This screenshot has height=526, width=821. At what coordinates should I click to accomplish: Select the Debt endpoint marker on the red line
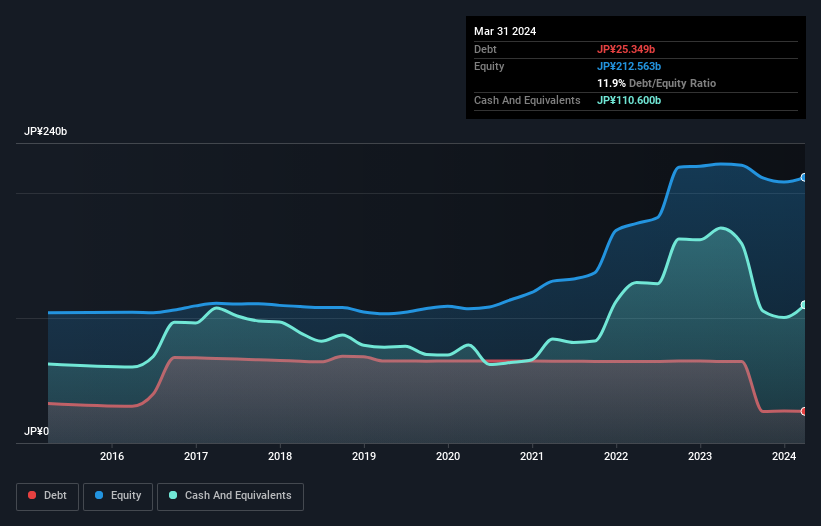pyautogui.click(x=804, y=411)
